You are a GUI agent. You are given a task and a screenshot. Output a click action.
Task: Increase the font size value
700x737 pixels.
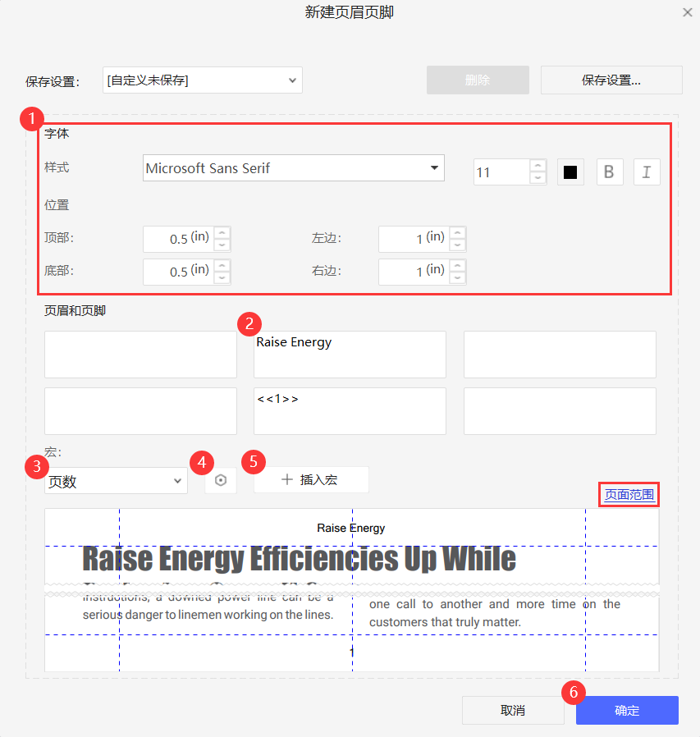click(538, 166)
